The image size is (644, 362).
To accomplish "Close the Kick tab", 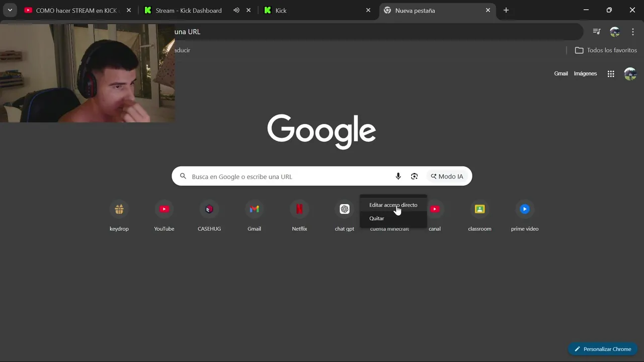I will [x=368, y=10].
